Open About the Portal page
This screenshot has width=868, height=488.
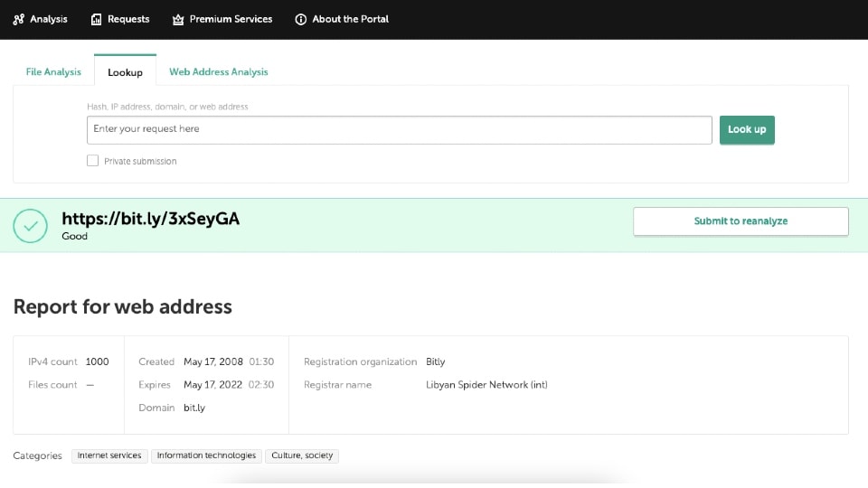[x=350, y=19]
